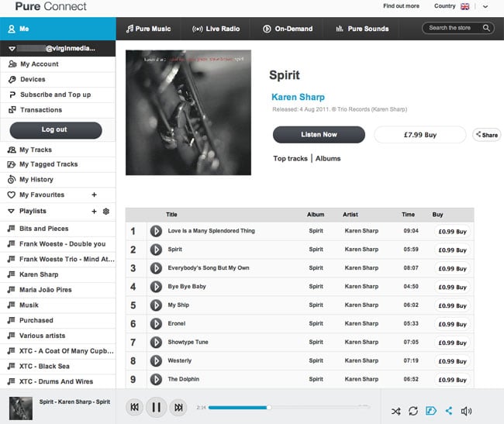This screenshot has height=424, width=504.
Task: Select the UK flag country icon
Action: 464,6
